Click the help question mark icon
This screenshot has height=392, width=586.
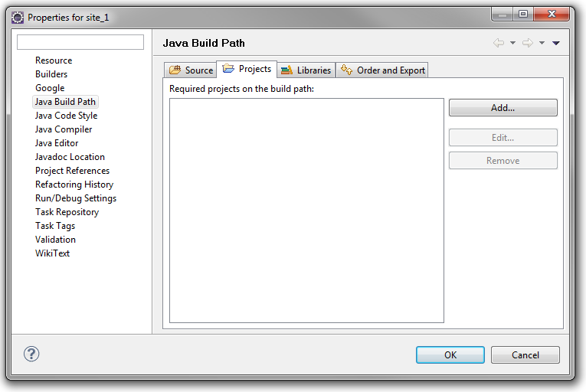pyautogui.click(x=31, y=354)
